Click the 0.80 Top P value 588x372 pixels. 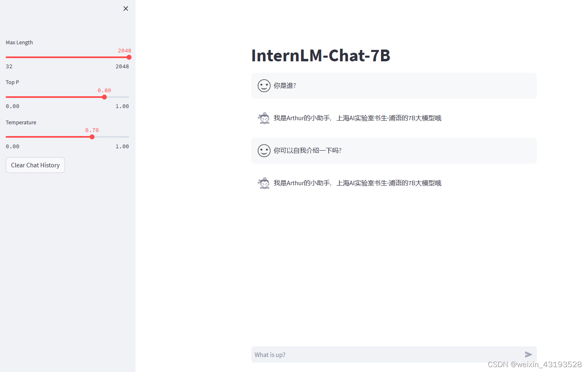pos(104,91)
